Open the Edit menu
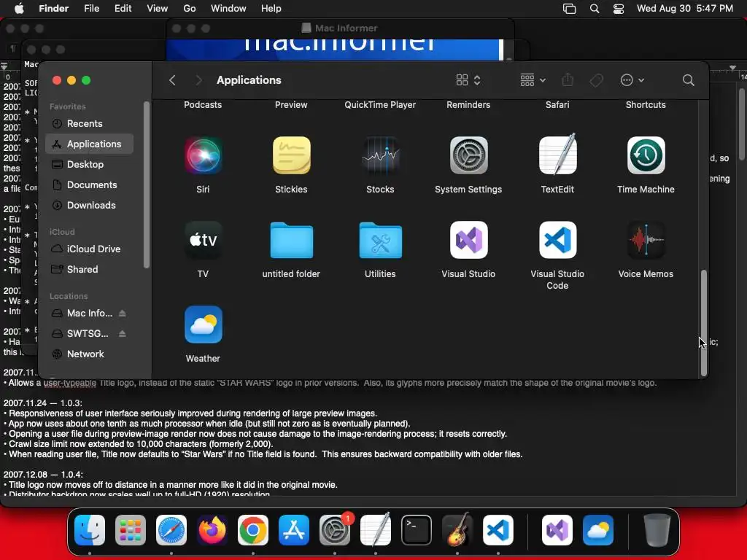747x560 pixels. coord(123,8)
